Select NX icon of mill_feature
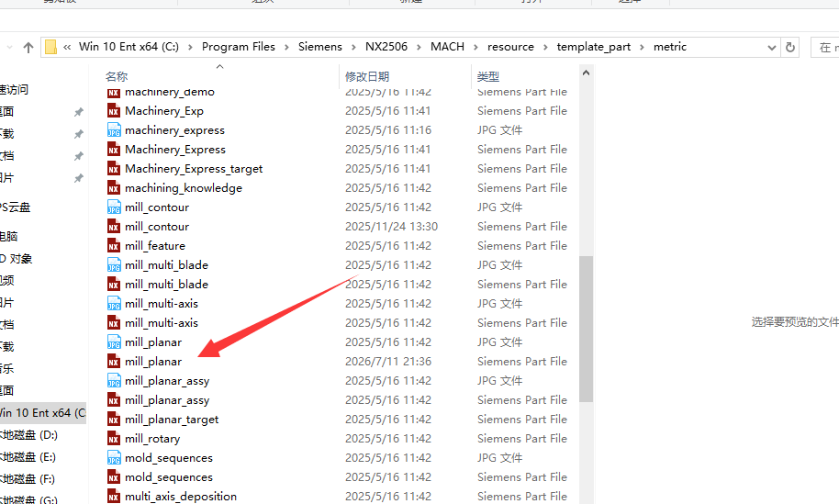Image resolution: width=839 pixels, height=504 pixels. [x=114, y=246]
